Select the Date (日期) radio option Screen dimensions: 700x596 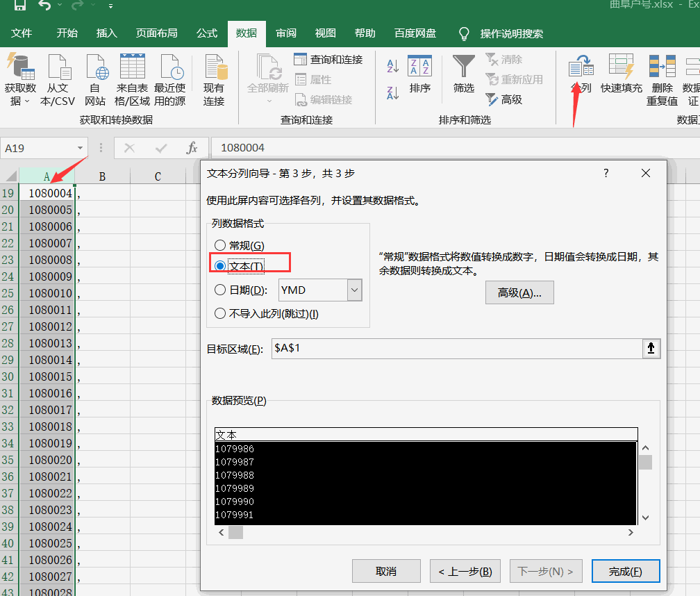[220, 290]
